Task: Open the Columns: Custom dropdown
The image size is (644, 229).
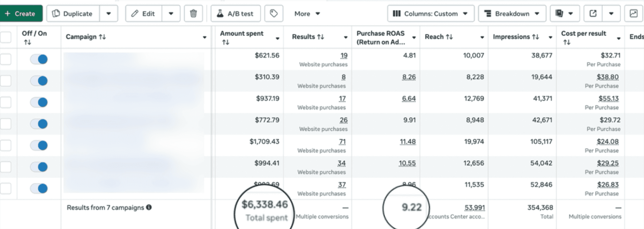Action: coord(431,14)
